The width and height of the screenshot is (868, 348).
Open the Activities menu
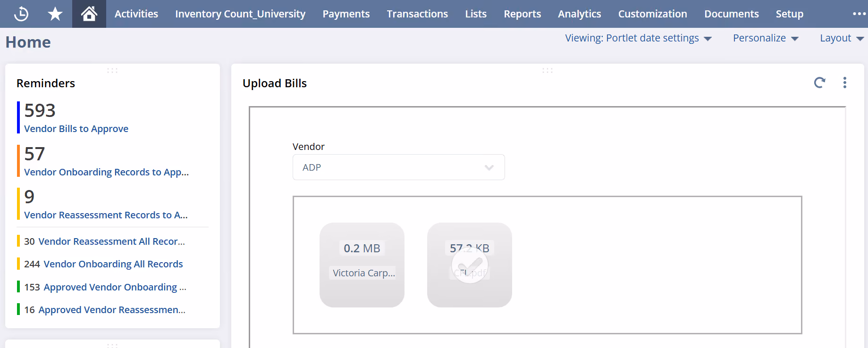[x=136, y=14]
